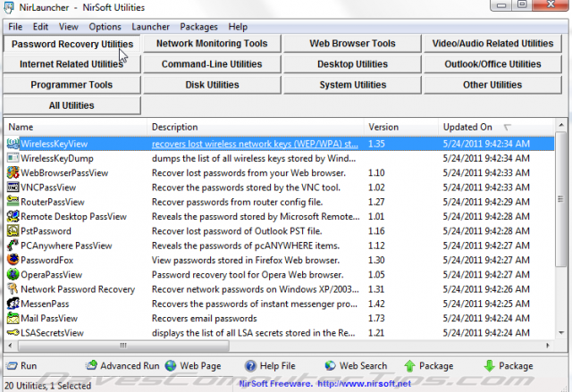
Task: Click RouterPassView version 1.27
Action: [x=376, y=202]
